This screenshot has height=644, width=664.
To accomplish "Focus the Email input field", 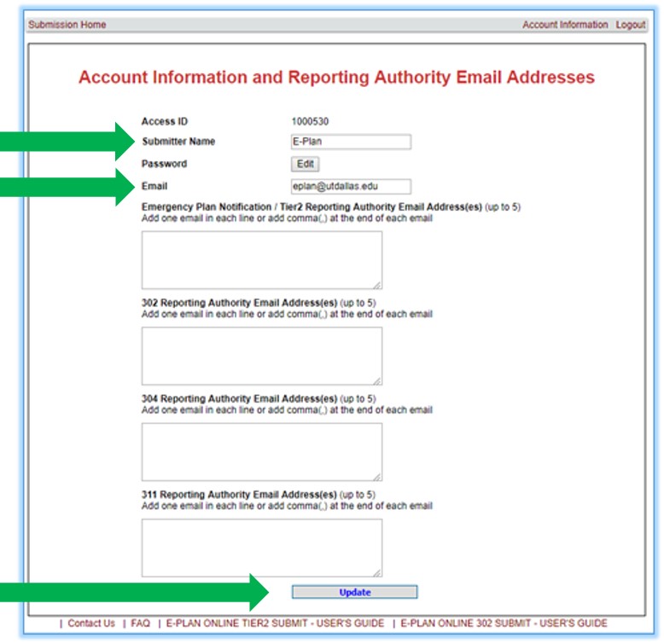I will 351,187.
